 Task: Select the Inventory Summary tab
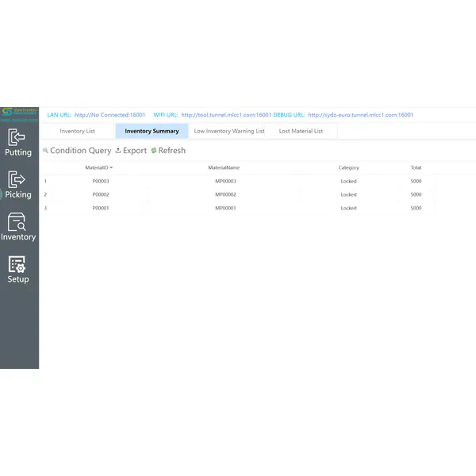[152, 131]
